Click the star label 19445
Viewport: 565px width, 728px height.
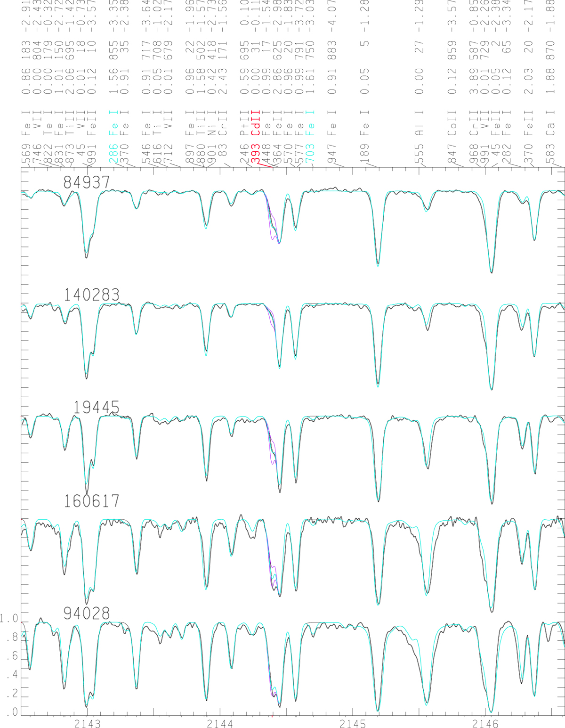97,408
